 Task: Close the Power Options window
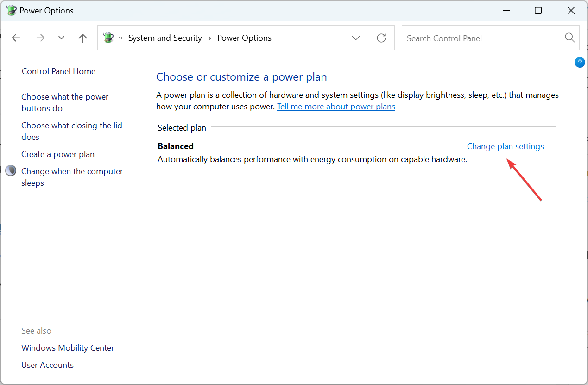pos(571,10)
